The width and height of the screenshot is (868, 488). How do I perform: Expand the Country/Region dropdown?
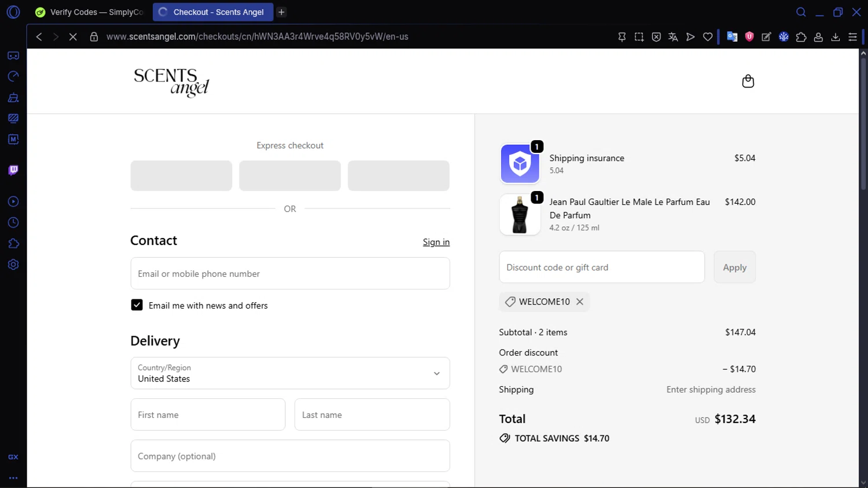click(x=290, y=373)
